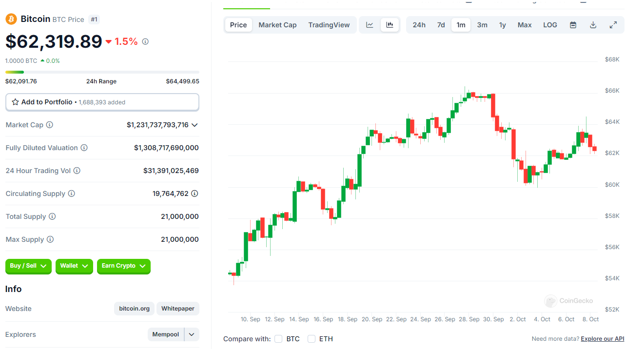This screenshot has width=644, height=351.
Task: Show Max Supply info icon
Action: coord(50,239)
